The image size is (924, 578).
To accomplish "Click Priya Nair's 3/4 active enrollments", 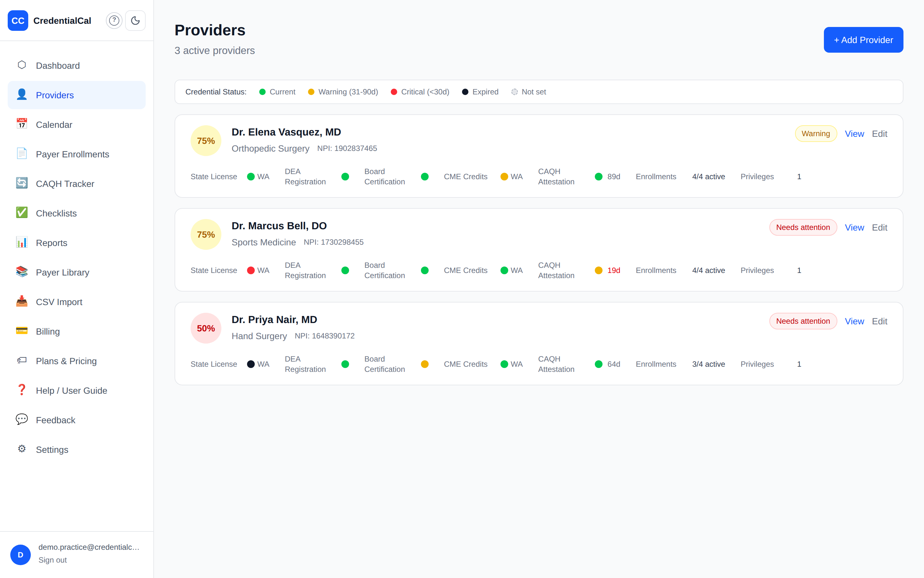I will click(708, 364).
